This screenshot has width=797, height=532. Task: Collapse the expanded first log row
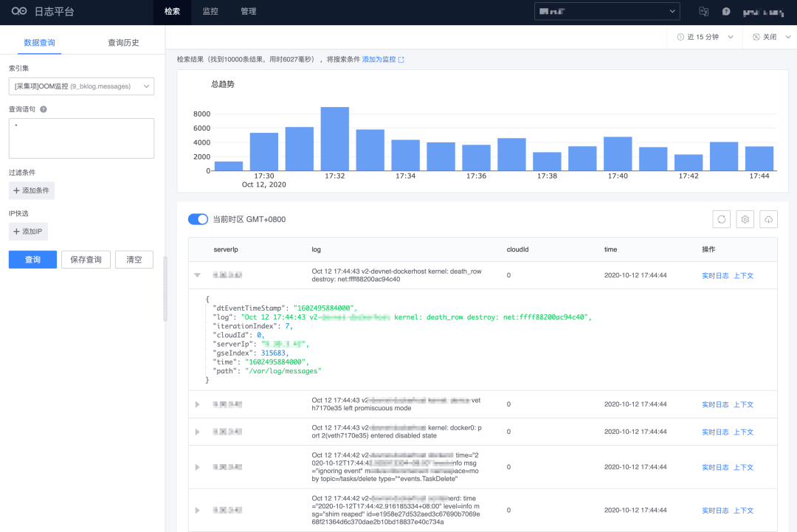coord(197,274)
